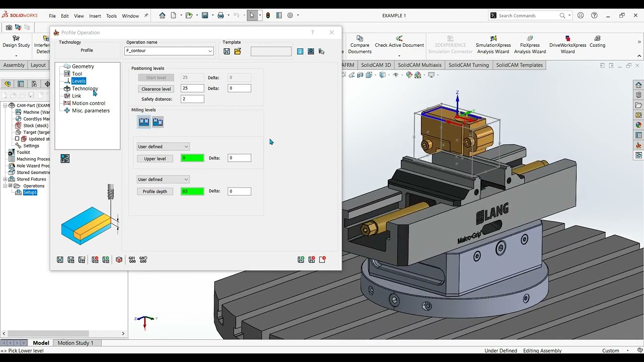Screen dimensions: 644x362
Task: Click the tool-with-cursor icon in dialog header
Action: click(x=321, y=51)
